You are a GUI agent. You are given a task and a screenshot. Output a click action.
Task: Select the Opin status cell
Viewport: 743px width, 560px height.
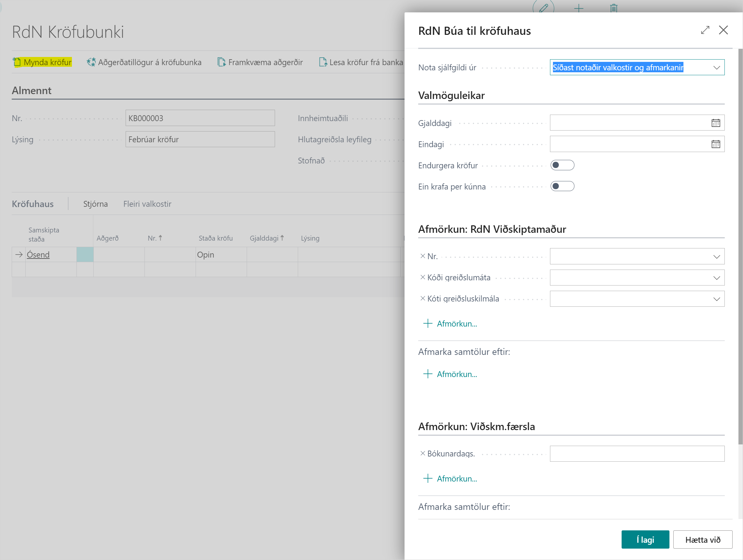pos(221,255)
